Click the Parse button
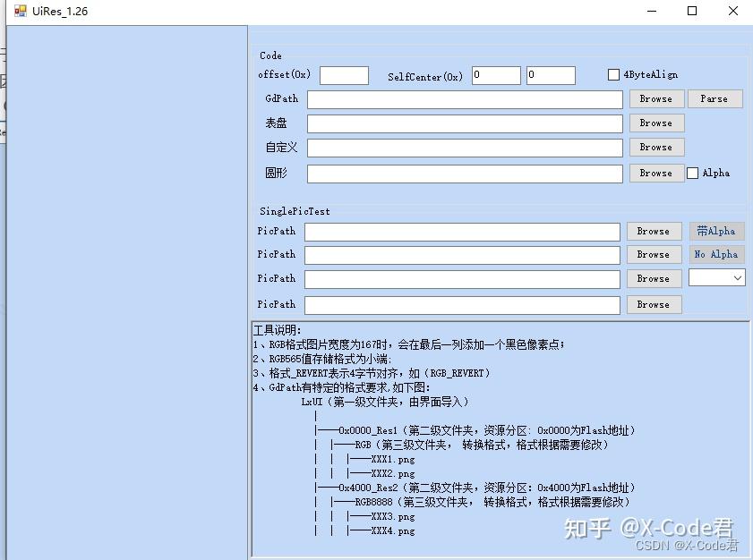The image size is (753, 560). [715, 98]
